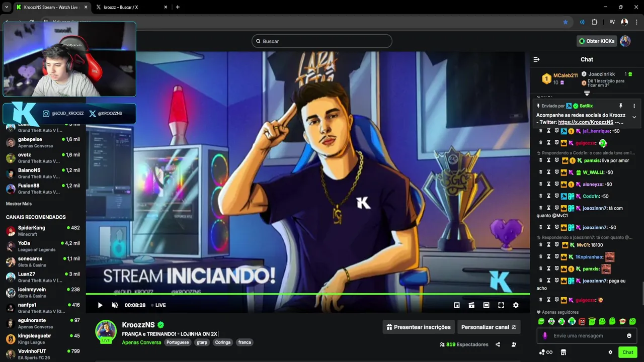Viewport: 644px width, 362px height.
Task: Open a new browser tab
Action: tap(178, 7)
